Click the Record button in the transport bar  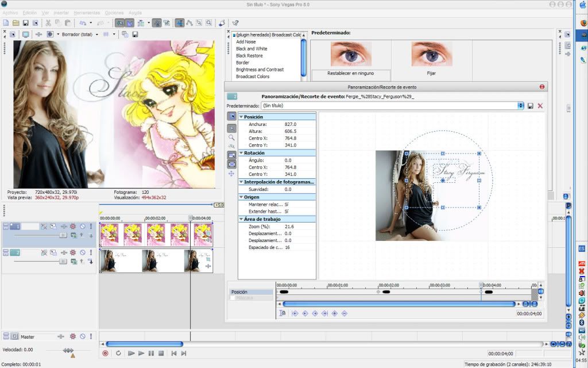(x=106, y=353)
